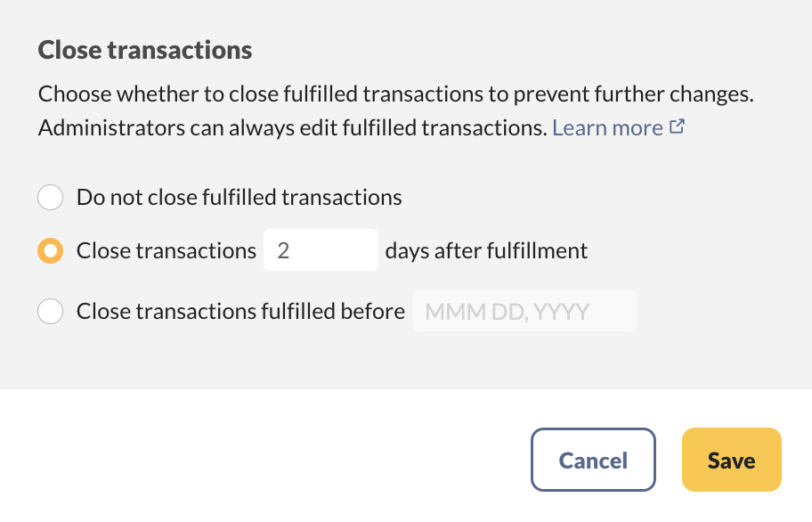
Task: Click the 'Do not close fulfilled transactions' label text
Action: coord(239,197)
